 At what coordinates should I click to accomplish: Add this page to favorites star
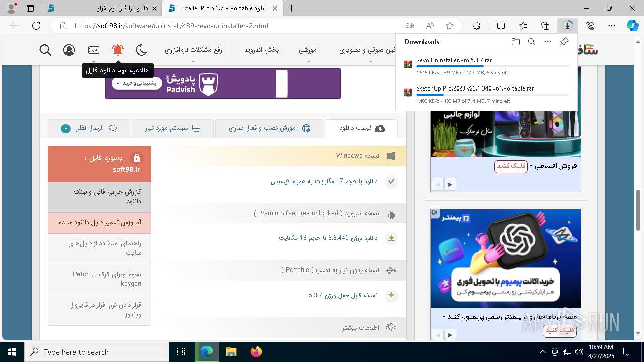(450, 26)
